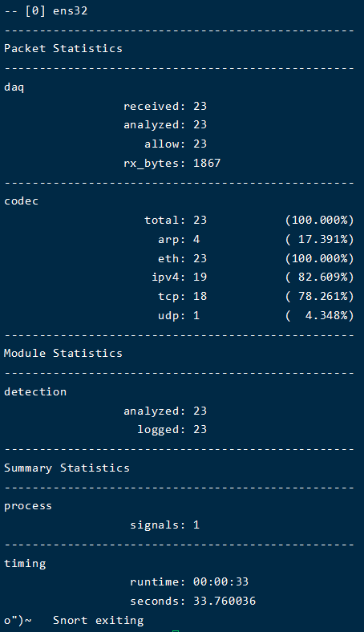Select the logged: 23 value

coord(200,429)
